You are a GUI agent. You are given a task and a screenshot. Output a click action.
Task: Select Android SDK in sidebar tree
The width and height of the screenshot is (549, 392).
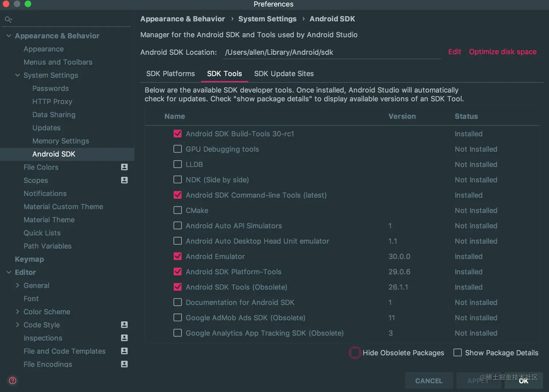67,154
